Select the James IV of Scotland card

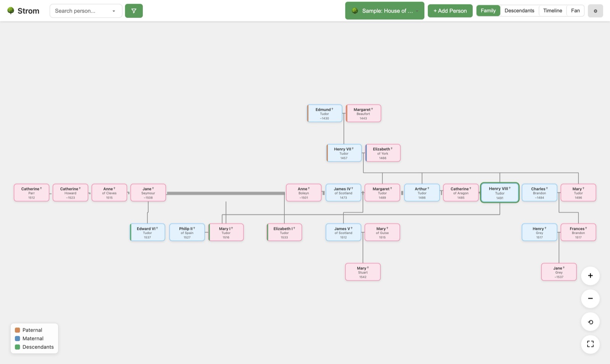tap(344, 193)
